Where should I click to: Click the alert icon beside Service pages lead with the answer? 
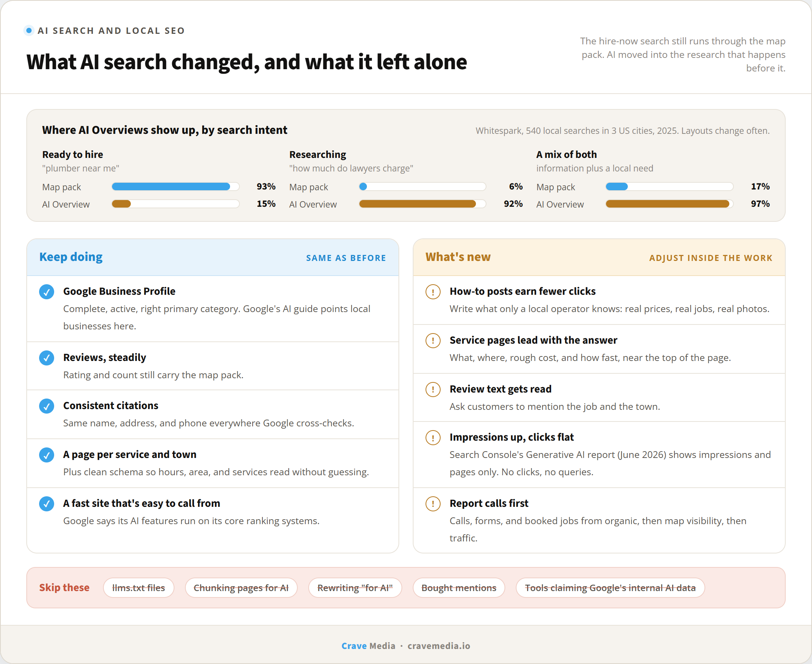click(x=433, y=341)
